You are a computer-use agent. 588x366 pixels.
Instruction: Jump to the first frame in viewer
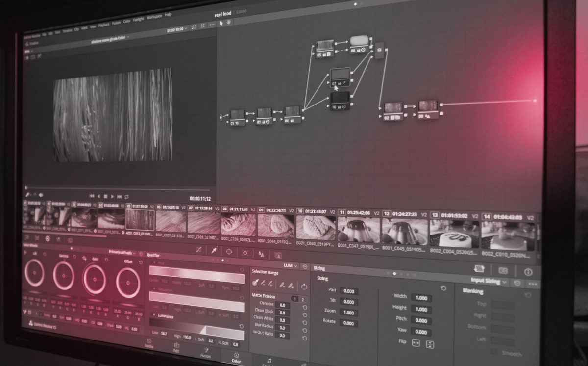click(x=92, y=196)
